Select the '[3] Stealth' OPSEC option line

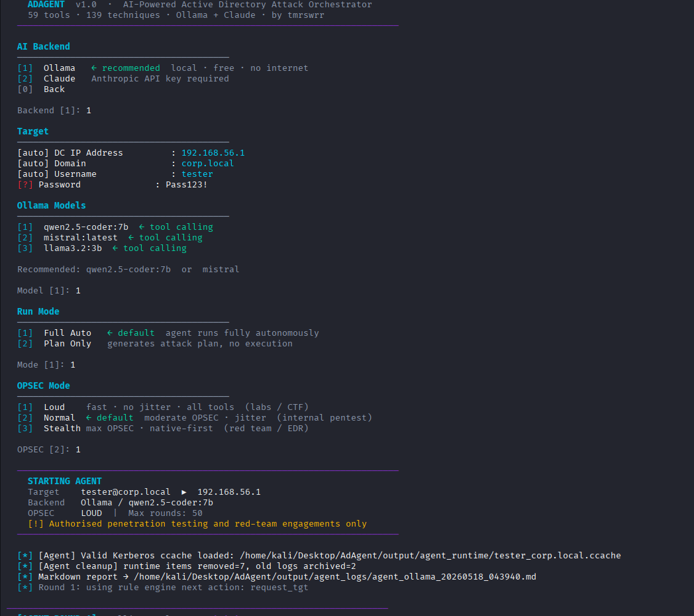pyautogui.click(x=162, y=429)
